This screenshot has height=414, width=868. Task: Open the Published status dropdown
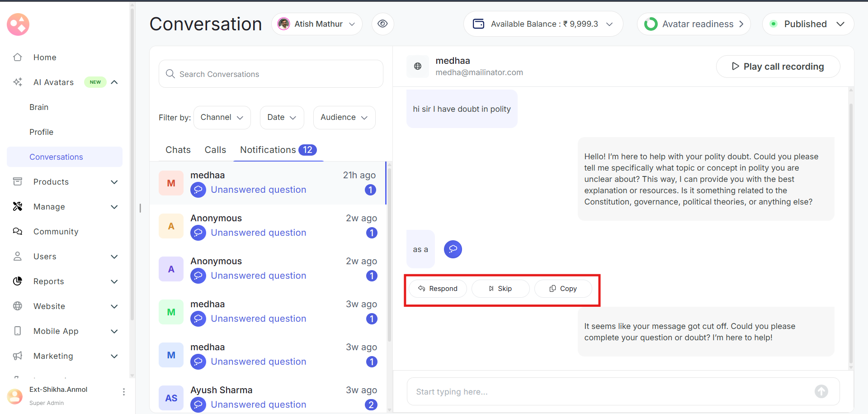click(808, 24)
